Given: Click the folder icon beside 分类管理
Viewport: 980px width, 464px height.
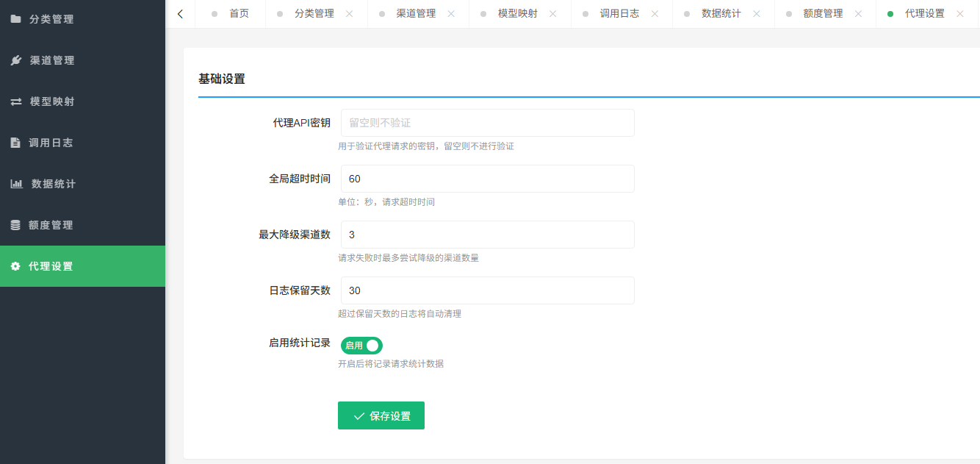Looking at the screenshot, I should [15, 19].
